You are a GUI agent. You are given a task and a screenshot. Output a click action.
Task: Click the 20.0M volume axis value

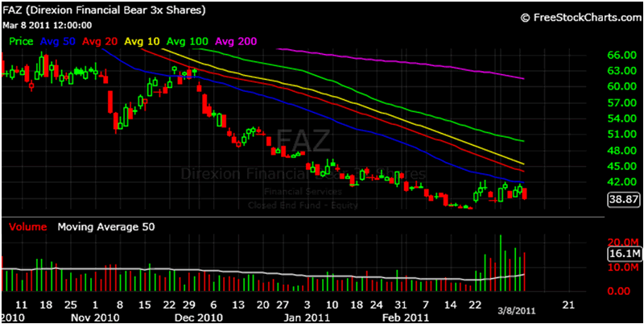tap(625, 241)
